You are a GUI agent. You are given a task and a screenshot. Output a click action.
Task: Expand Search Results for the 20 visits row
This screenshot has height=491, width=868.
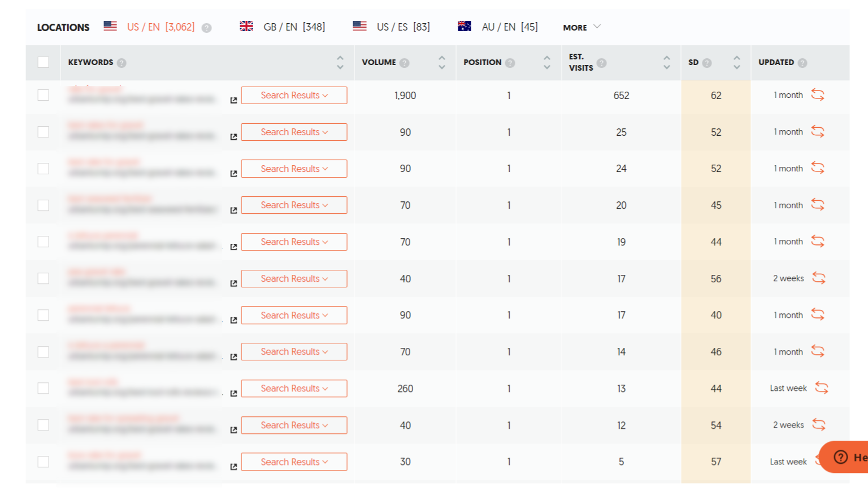[x=294, y=205]
